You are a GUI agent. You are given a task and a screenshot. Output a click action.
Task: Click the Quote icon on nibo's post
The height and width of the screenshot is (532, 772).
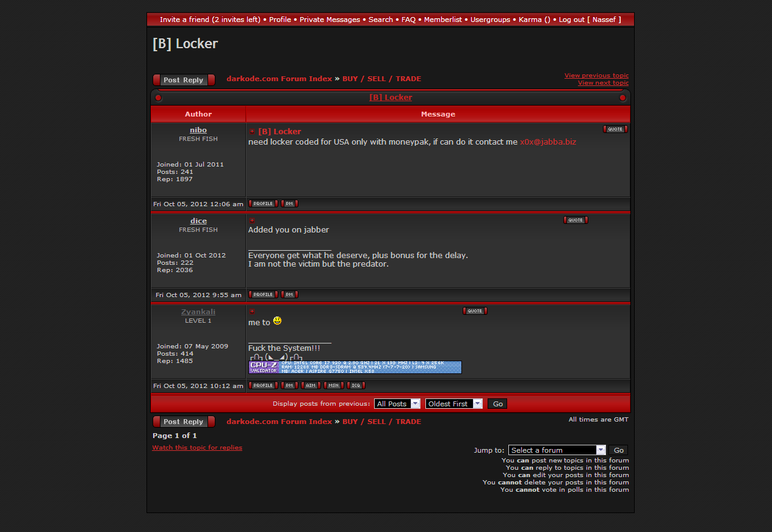pos(615,129)
